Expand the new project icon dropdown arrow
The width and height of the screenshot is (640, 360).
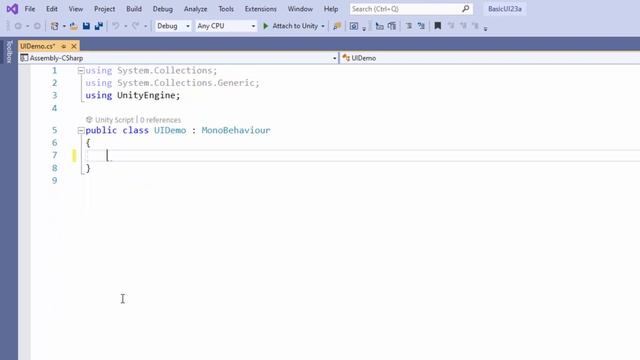pyautogui.click(x=64, y=27)
